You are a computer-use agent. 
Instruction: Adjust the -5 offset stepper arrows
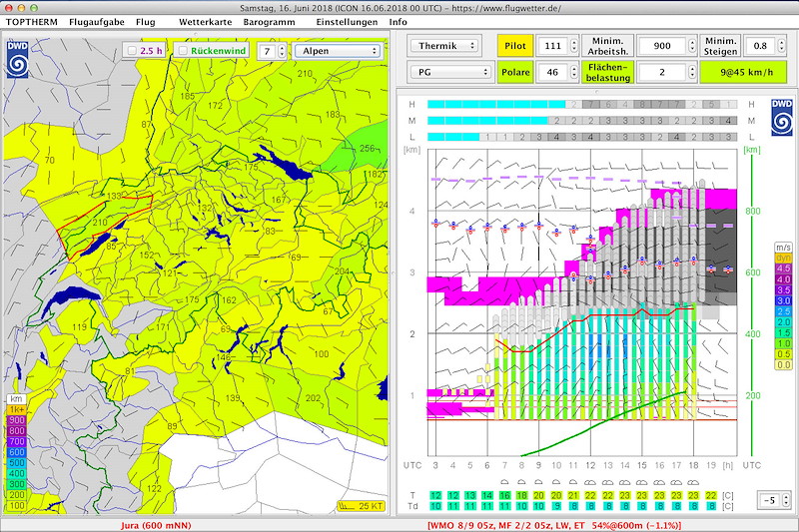coord(786,500)
